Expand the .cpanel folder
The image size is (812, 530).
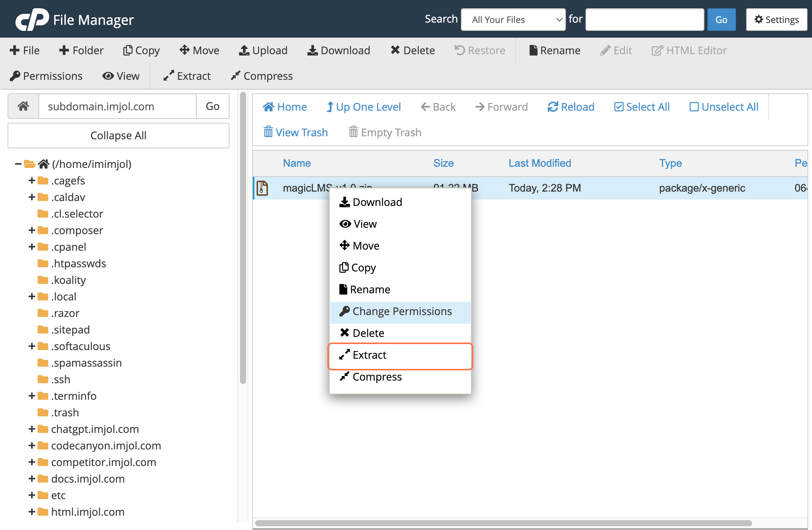point(32,247)
